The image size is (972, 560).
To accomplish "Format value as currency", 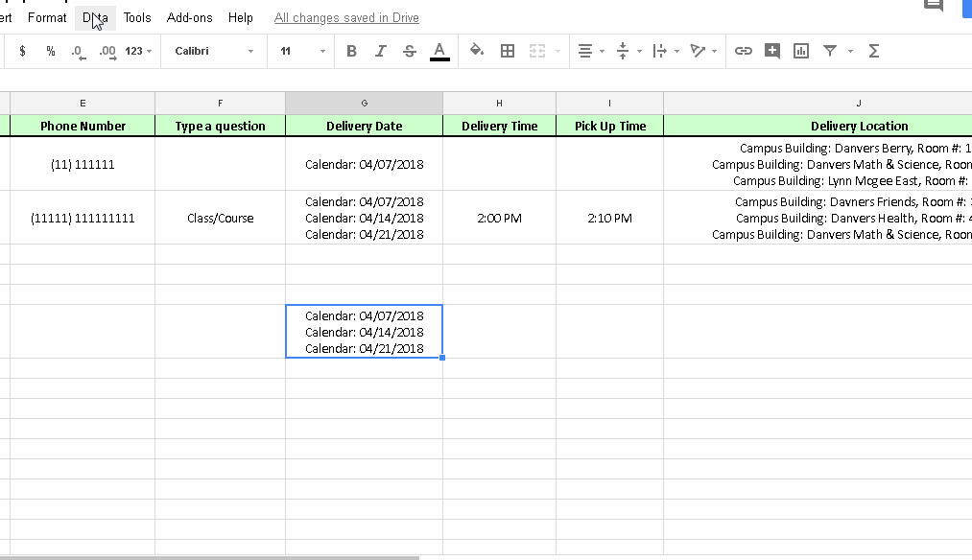I will pyautogui.click(x=22, y=51).
